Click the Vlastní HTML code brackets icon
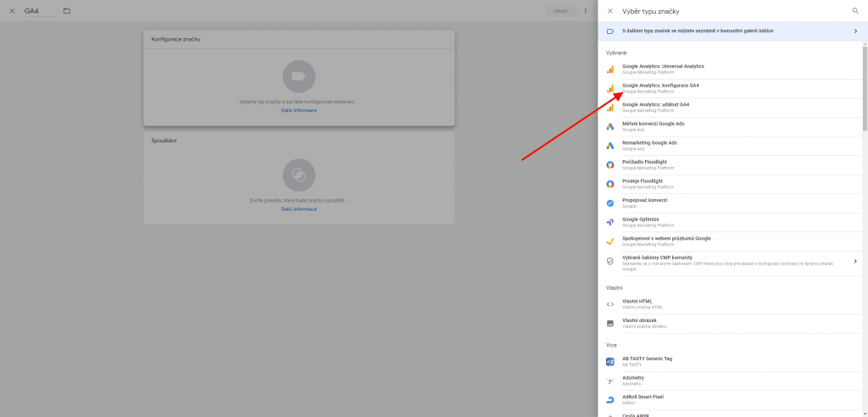This screenshot has width=868, height=417. coord(610,304)
